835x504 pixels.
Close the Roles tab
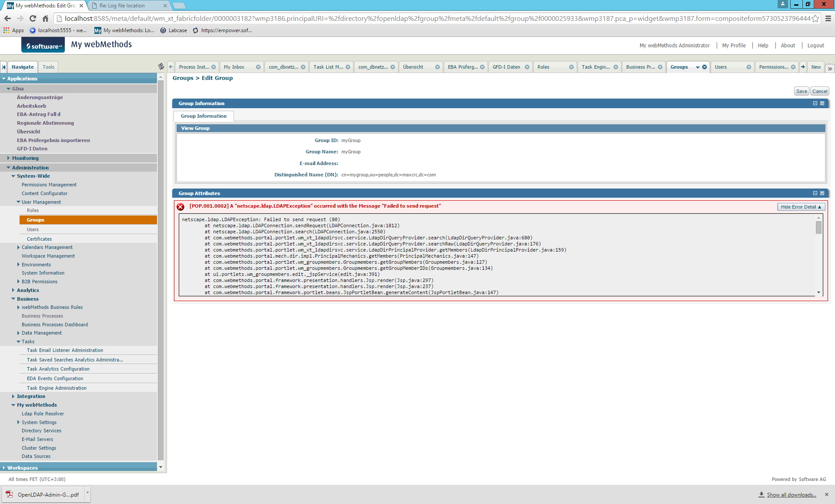pos(571,67)
